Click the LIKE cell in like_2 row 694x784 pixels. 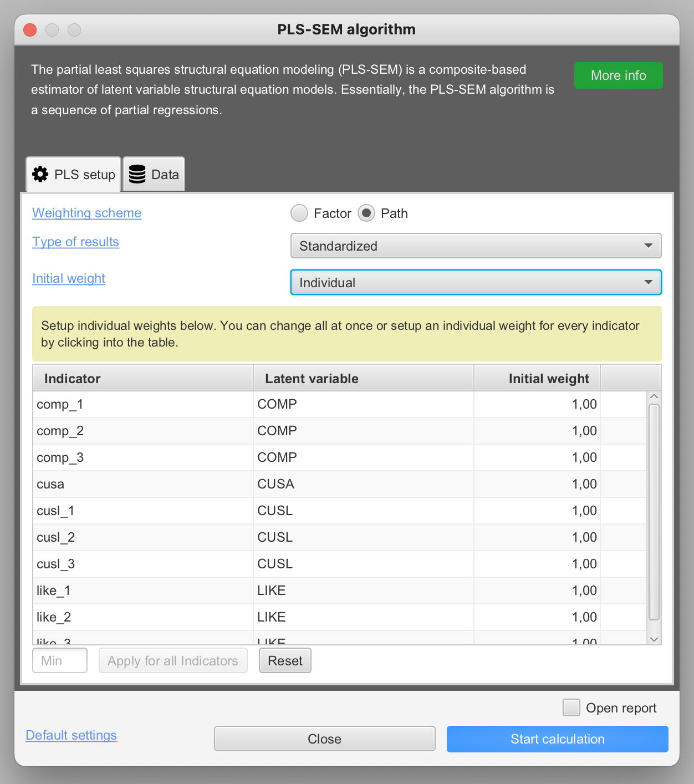[364, 617]
